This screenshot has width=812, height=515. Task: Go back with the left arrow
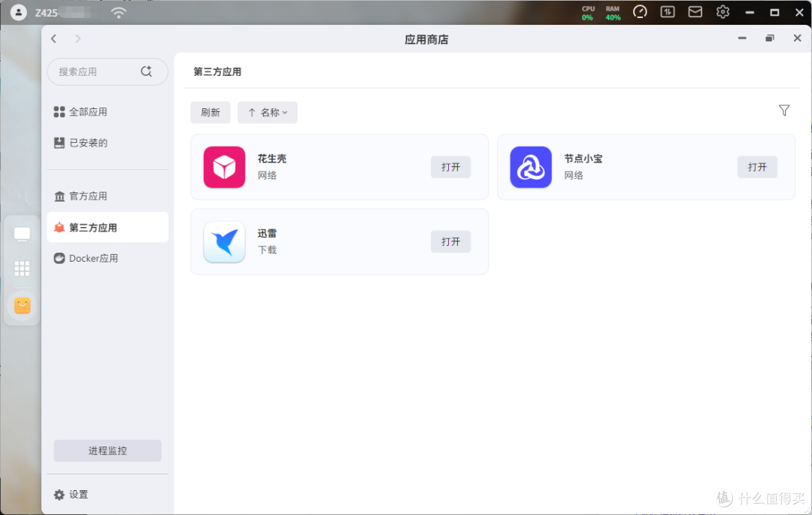click(54, 39)
